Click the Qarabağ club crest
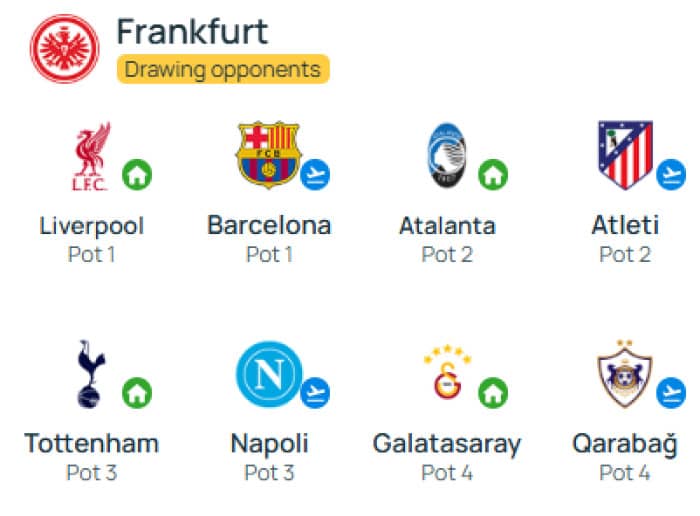 625,374
